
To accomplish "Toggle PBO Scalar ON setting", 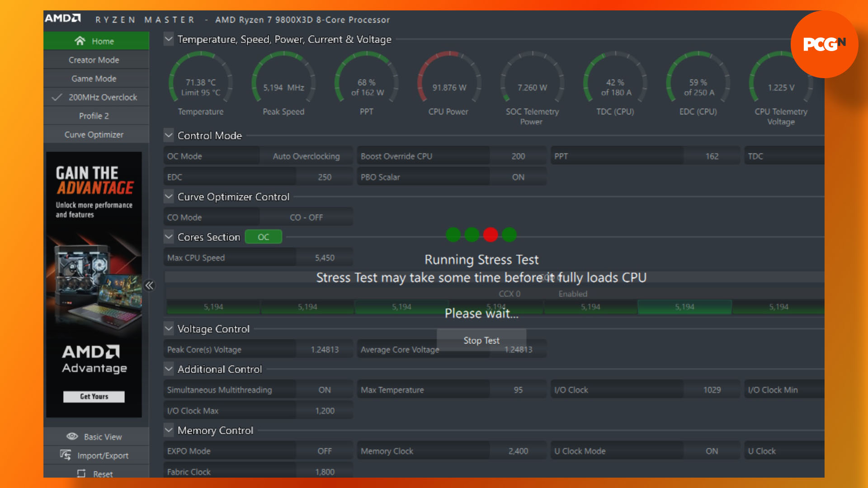I will [x=518, y=176].
